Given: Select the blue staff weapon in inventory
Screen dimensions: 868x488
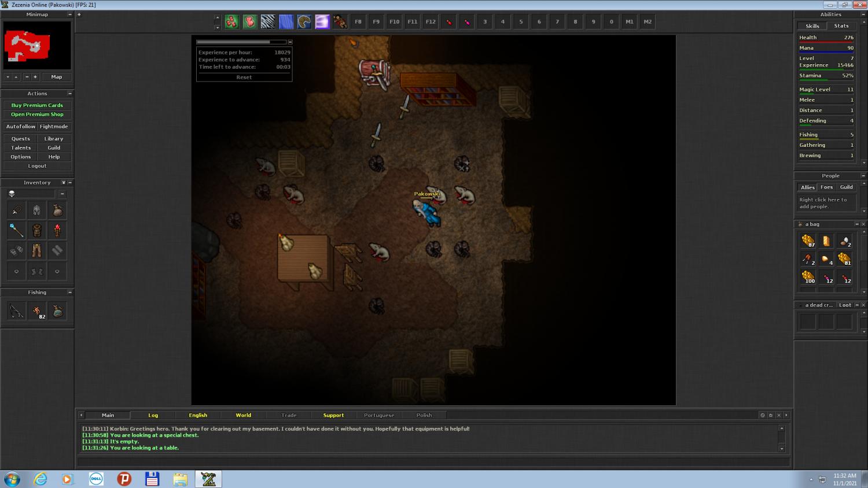Looking at the screenshot, I should pos(16,231).
